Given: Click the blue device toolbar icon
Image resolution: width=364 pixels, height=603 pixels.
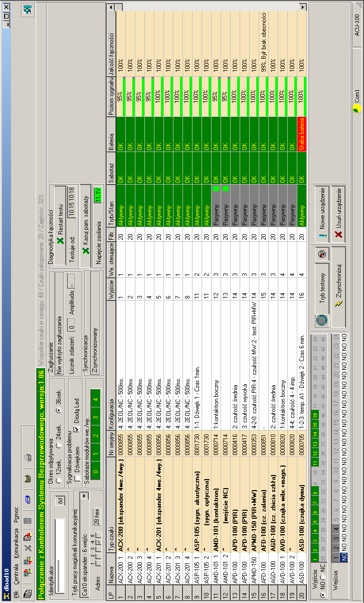Looking at the screenshot, I should point(28,499).
